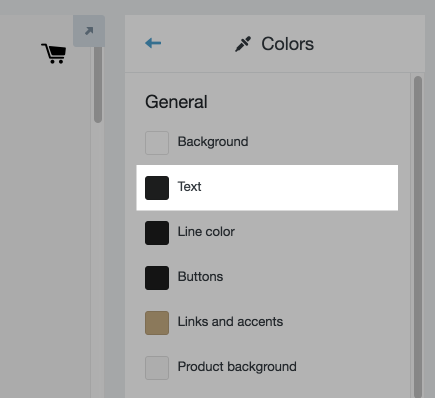Open the Product background color swatch
The width and height of the screenshot is (435, 398).
[x=157, y=368]
